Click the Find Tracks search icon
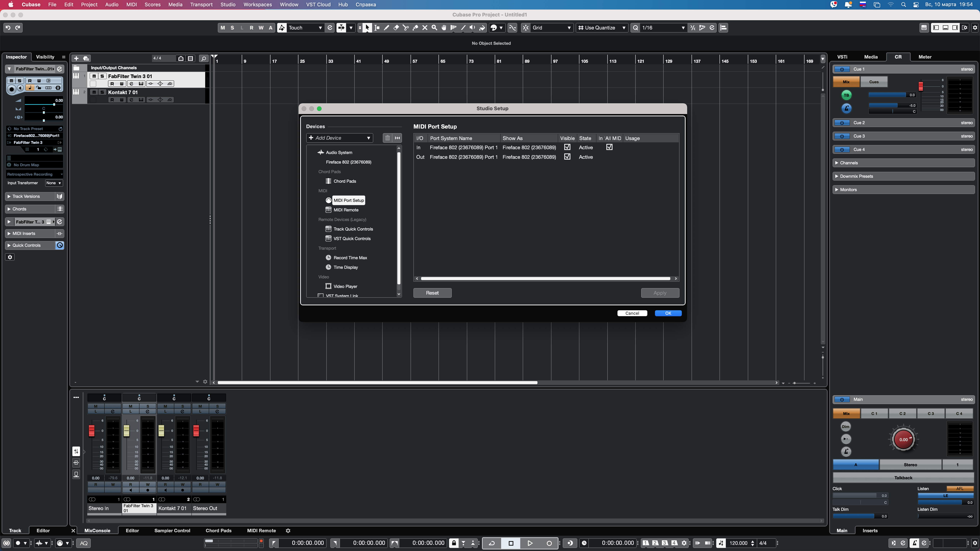Viewport: 980px width, 551px height. (x=203, y=58)
